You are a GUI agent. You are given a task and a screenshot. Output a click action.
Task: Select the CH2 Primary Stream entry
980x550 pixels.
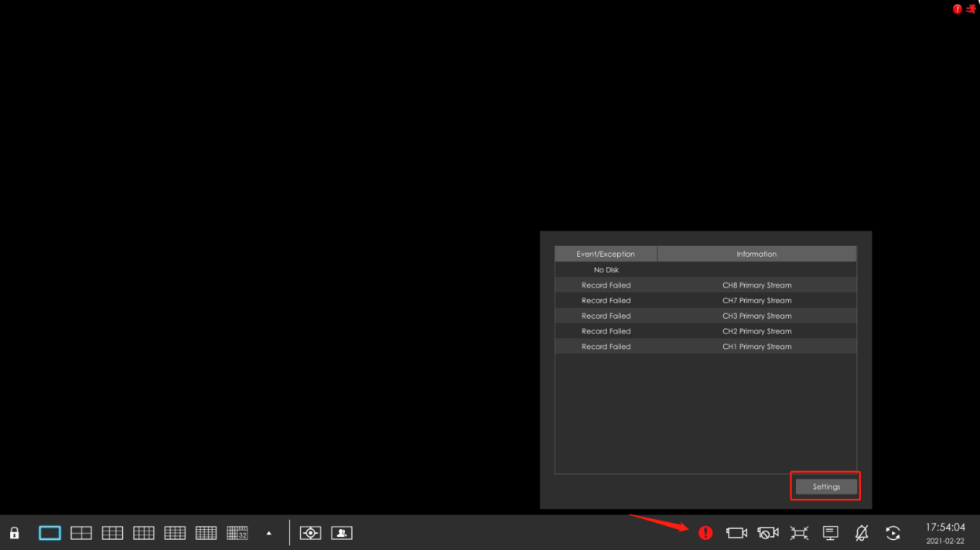[757, 331]
